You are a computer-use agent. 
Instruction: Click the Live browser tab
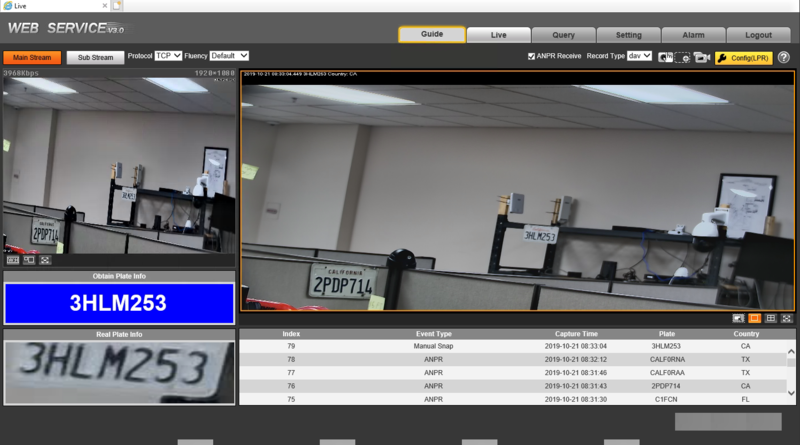55,6
